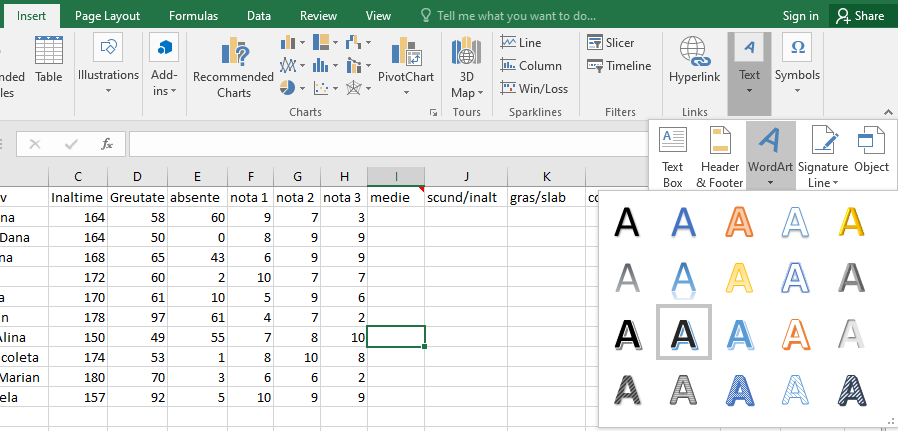Insert a Text Box
The width and height of the screenshot is (898, 431).
(673, 156)
